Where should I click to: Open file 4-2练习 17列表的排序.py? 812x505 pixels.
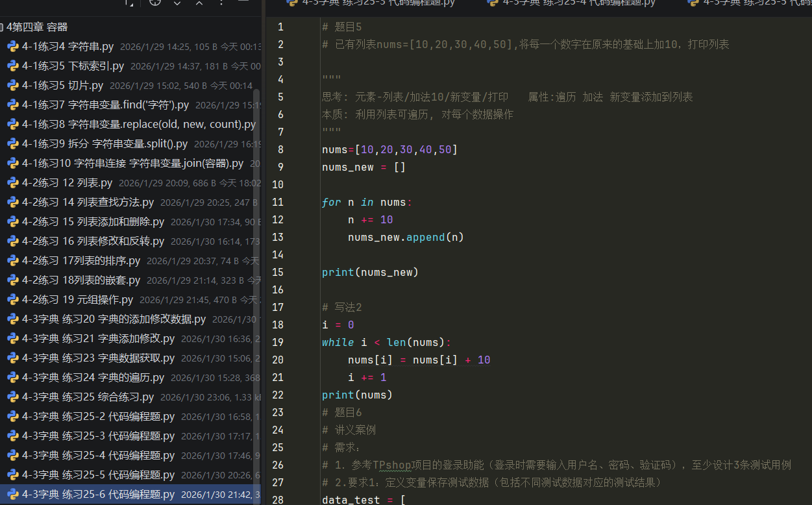pyautogui.click(x=81, y=261)
